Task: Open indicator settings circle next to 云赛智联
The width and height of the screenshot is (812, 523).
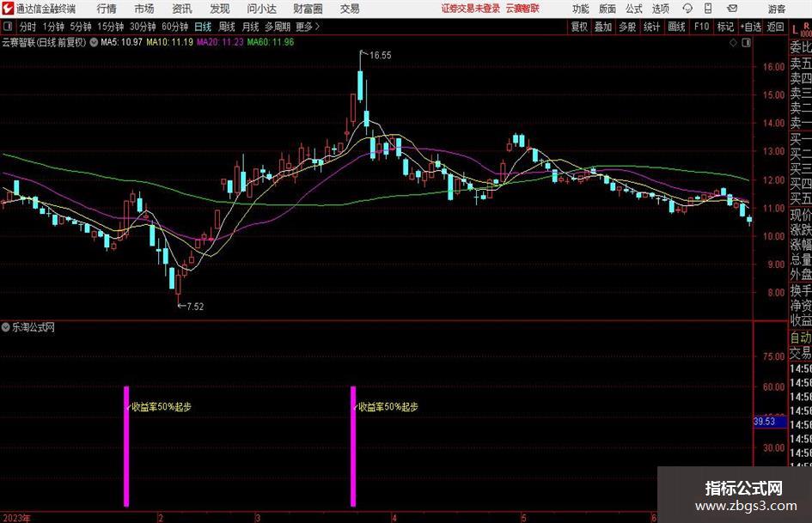Action: 94,42
